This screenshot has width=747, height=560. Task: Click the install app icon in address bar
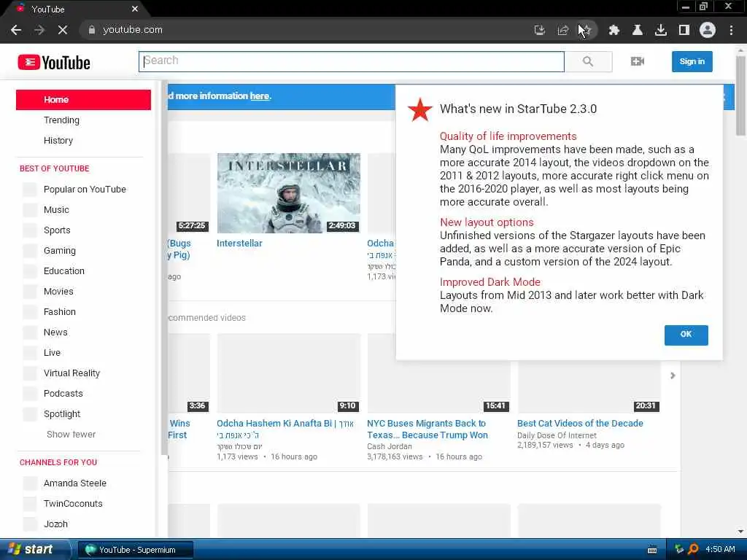tap(539, 30)
